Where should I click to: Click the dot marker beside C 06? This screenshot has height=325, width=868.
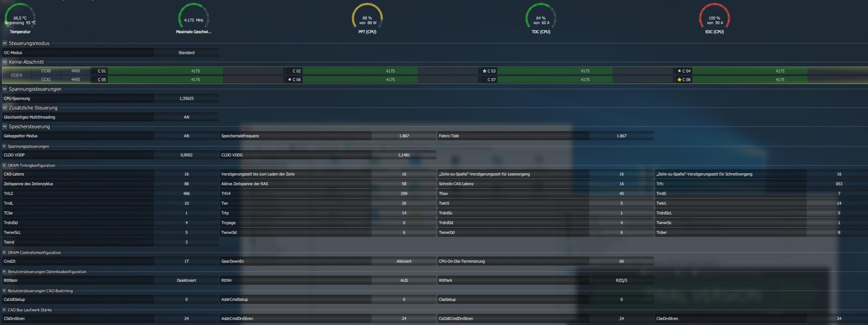click(290, 80)
